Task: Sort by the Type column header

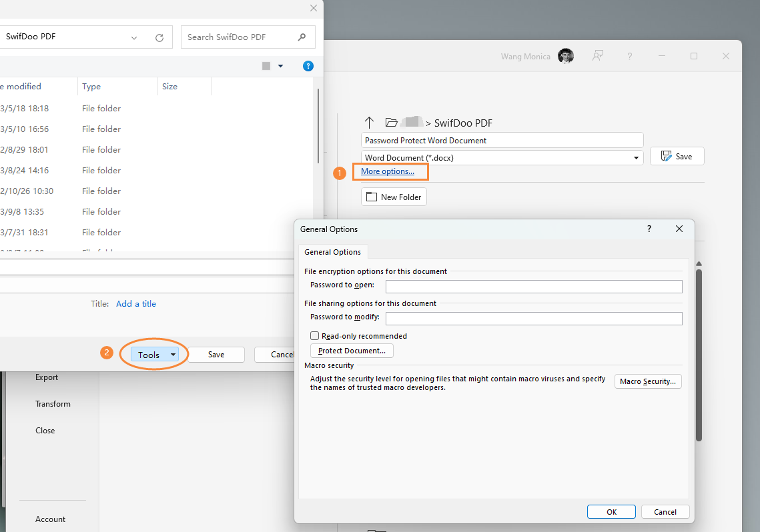Action: pyautogui.click(x=91, y=86)
